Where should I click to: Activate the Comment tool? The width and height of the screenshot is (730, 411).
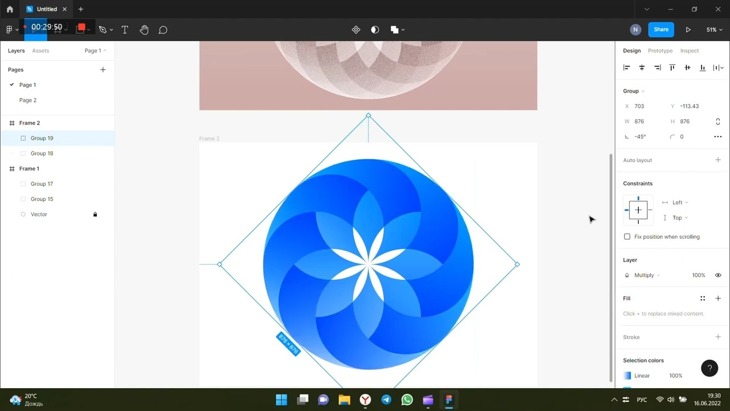[x=163, y=30]
